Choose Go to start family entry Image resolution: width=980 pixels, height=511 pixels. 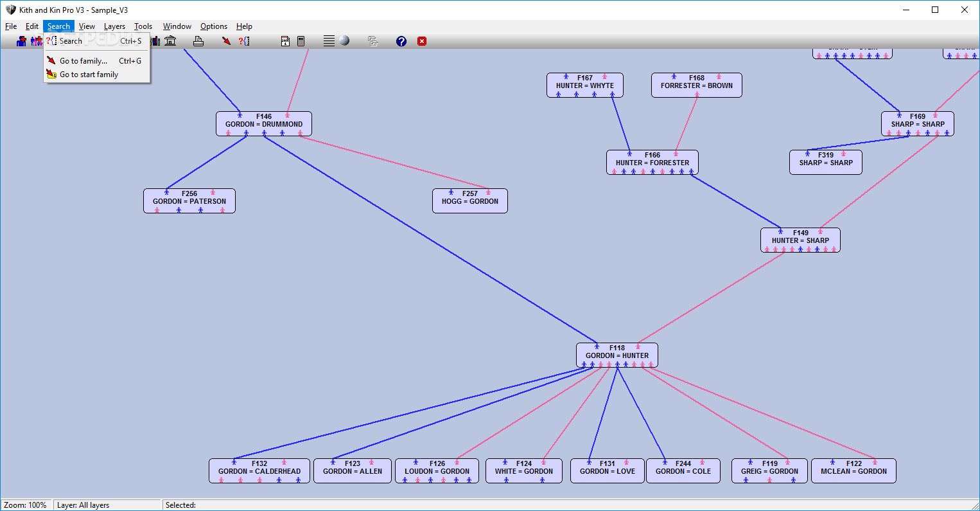96,75
